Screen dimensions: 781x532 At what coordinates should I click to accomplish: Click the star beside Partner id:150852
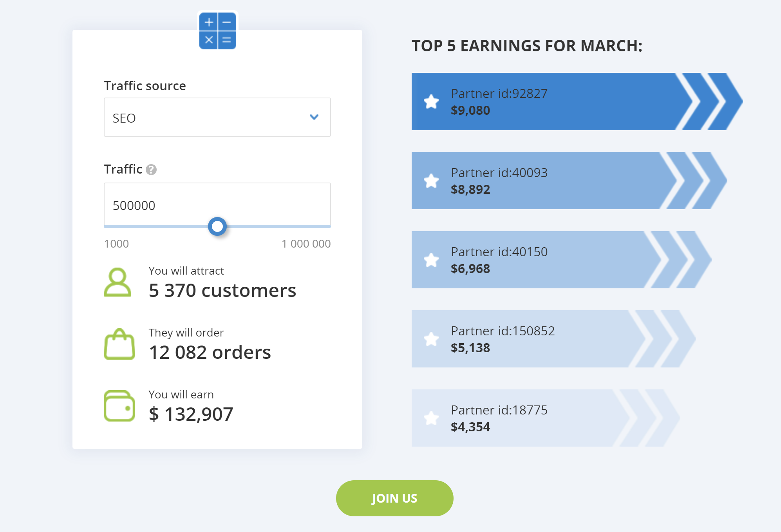[x=431, y=339]
